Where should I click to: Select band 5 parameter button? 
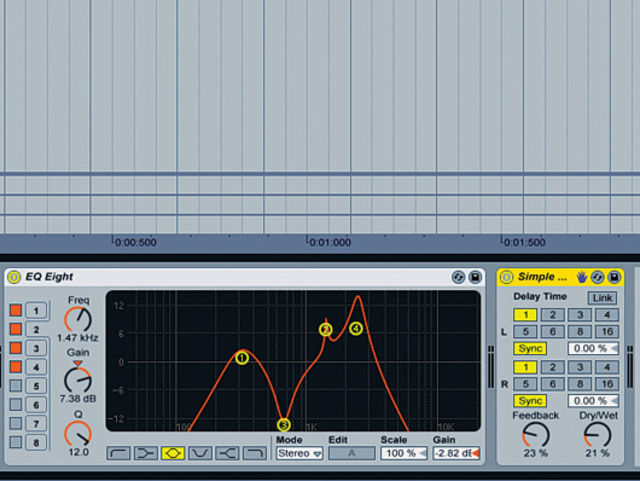(36, 386)
